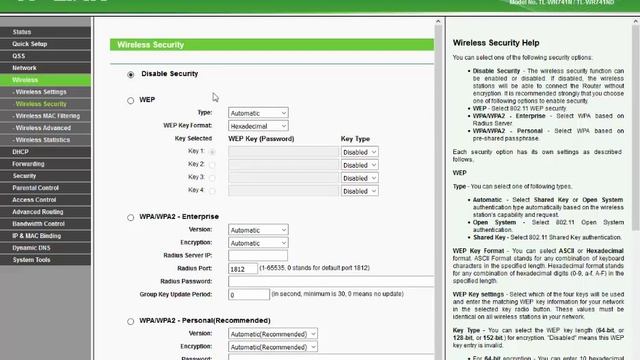Open Personal Version Automatic(Recommended) dropdown
Image resolution: width=640 pixels, height=360 pixels.
[x=273, y=334]
